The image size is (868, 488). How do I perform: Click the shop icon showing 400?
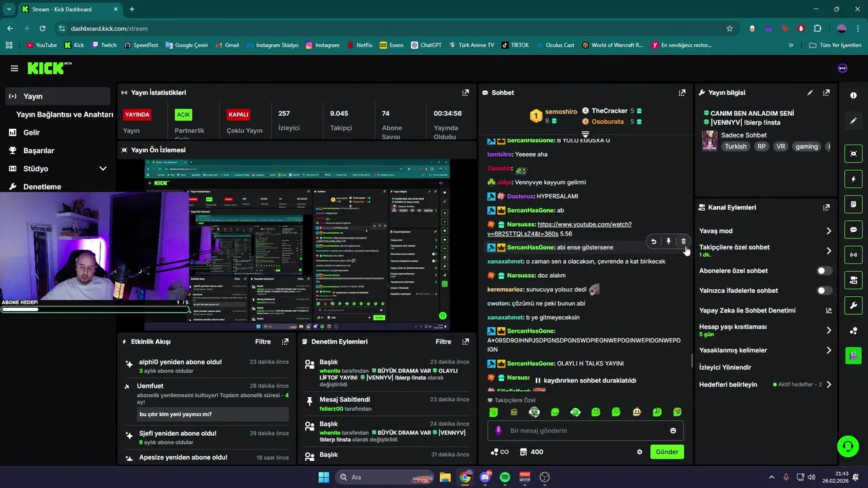point(531,452)
